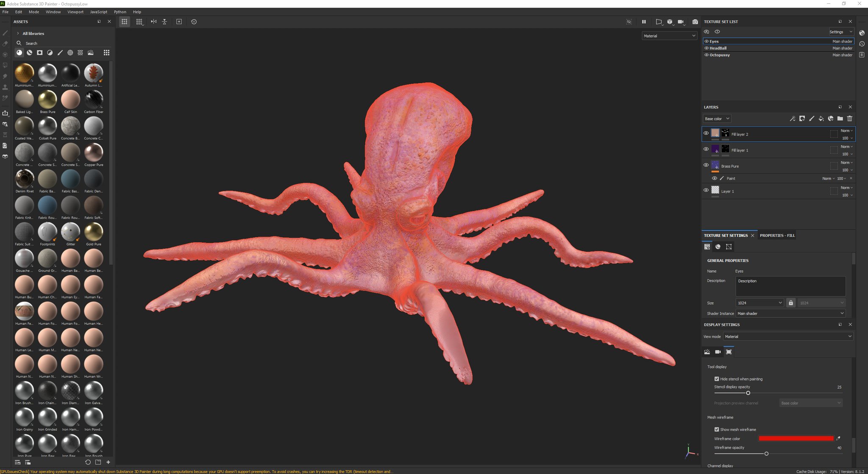
Task: Click the eyedropper next to Wireframe color
Action: point(838,438)
